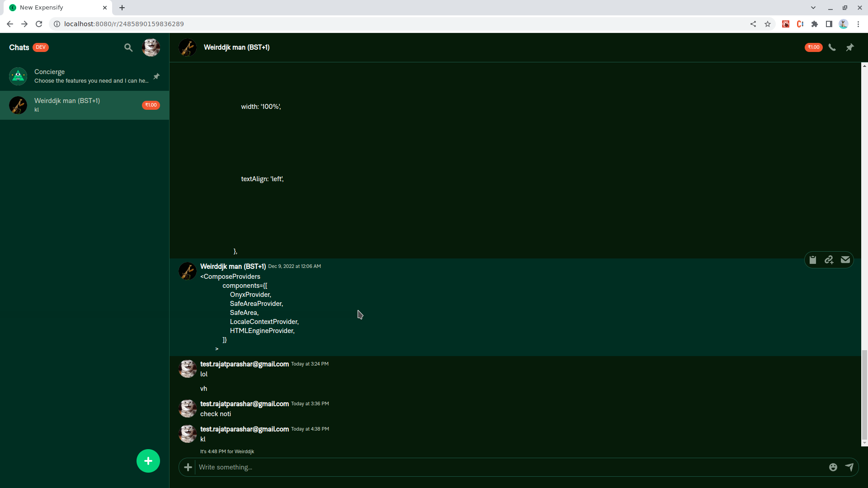Close the New Expensify tab

click(x=105, y=8)
